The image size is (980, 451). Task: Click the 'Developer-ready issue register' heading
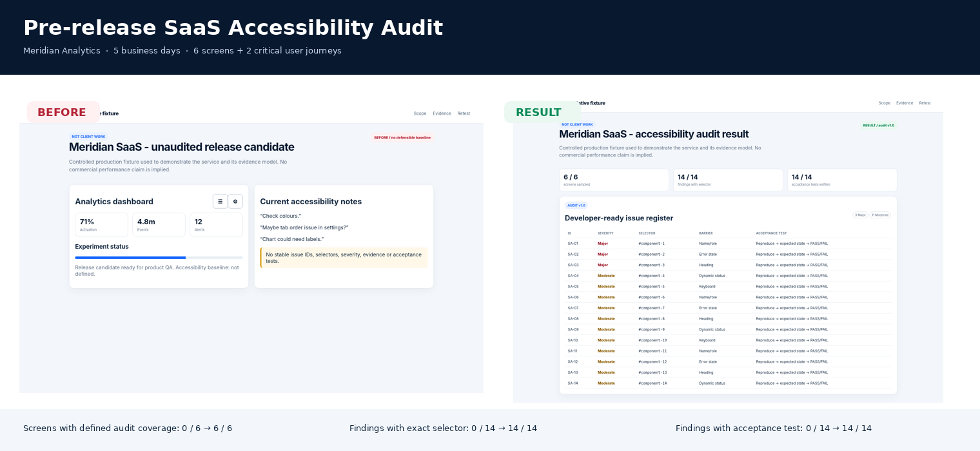tap(619, 218)
